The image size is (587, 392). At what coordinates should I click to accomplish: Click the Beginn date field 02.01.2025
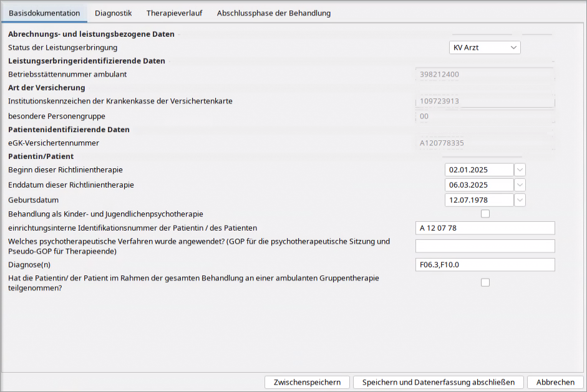tap(479, 170)
